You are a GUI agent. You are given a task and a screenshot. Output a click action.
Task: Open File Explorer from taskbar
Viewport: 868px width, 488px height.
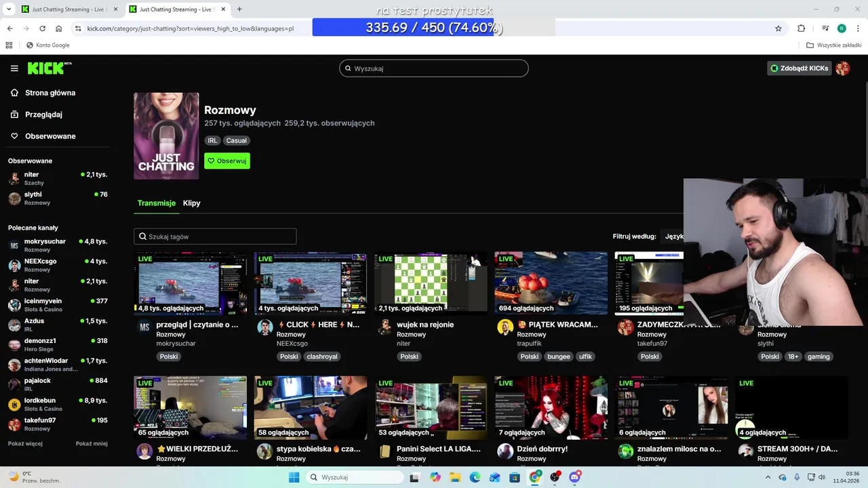coord(455,477)
